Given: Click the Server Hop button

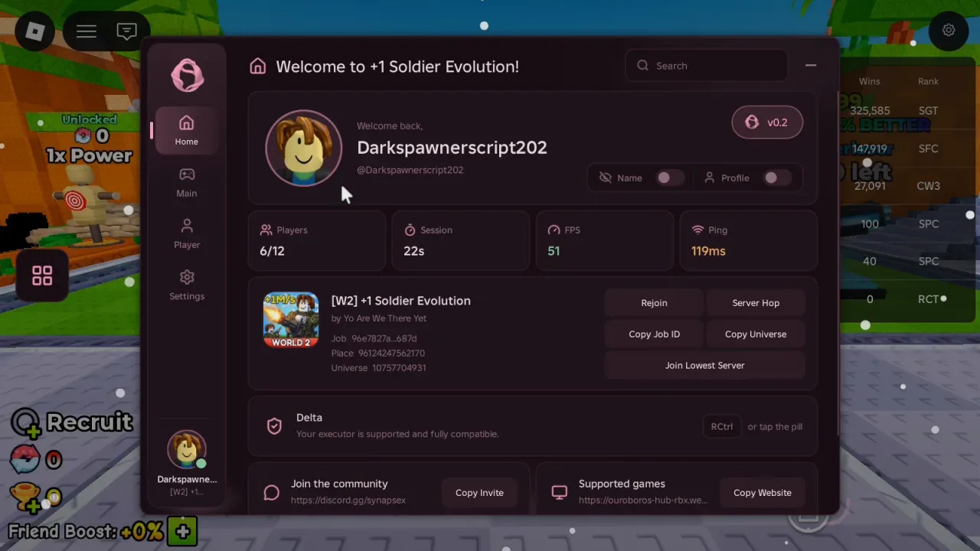Looking at the screenshot, I should (x=756, y=303).
